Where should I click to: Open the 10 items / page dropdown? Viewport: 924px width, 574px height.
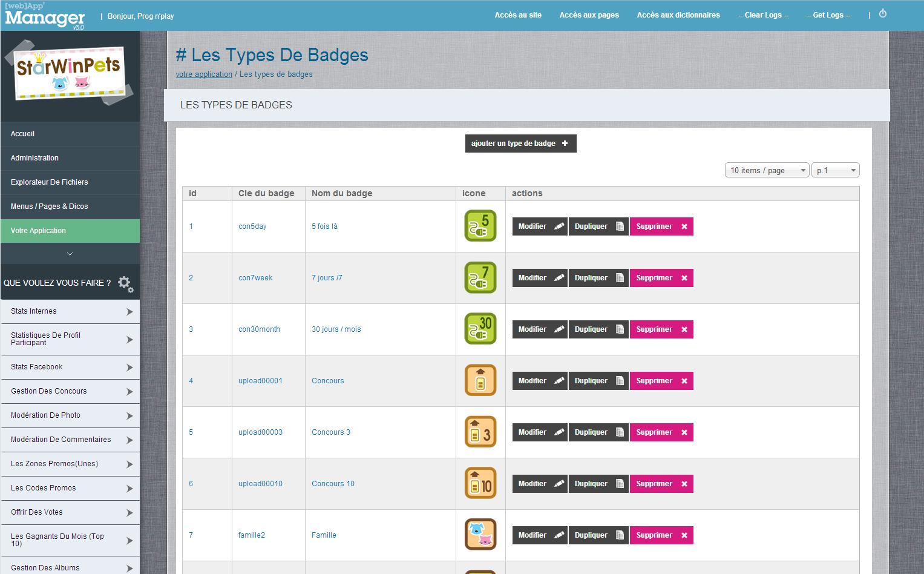(x=767, y=171)
